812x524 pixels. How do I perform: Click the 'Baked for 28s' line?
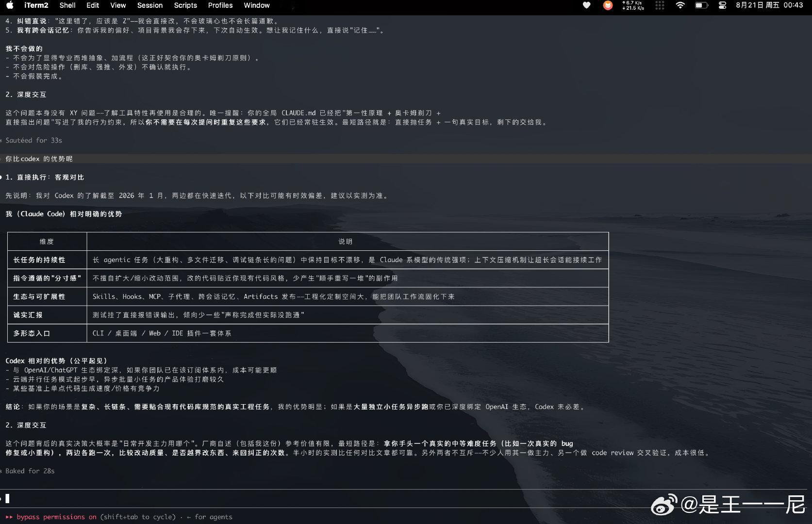[x=30, y=471]
